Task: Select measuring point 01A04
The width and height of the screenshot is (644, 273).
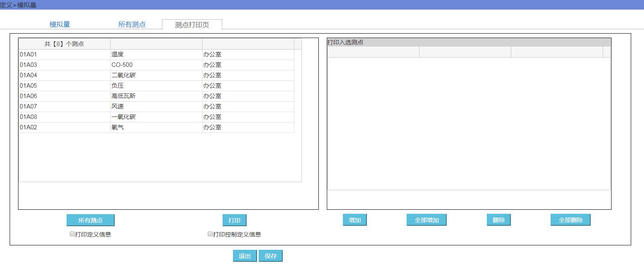Action: tap(65, 75)
